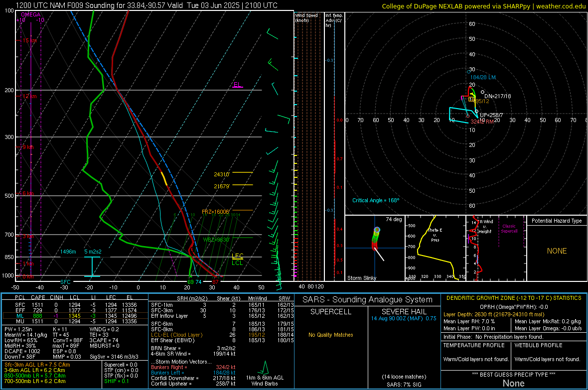588x390 pixels.
Task: Click the NONE hazard type value
Action: tap(557, 251)
